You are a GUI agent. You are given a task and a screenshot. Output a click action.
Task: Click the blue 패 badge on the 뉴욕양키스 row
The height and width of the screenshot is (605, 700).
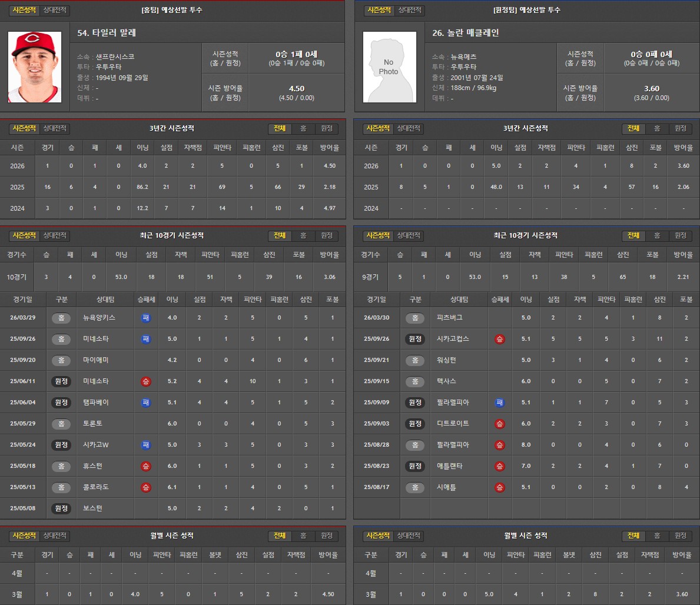pyautogui.click(x=146, y=318)
